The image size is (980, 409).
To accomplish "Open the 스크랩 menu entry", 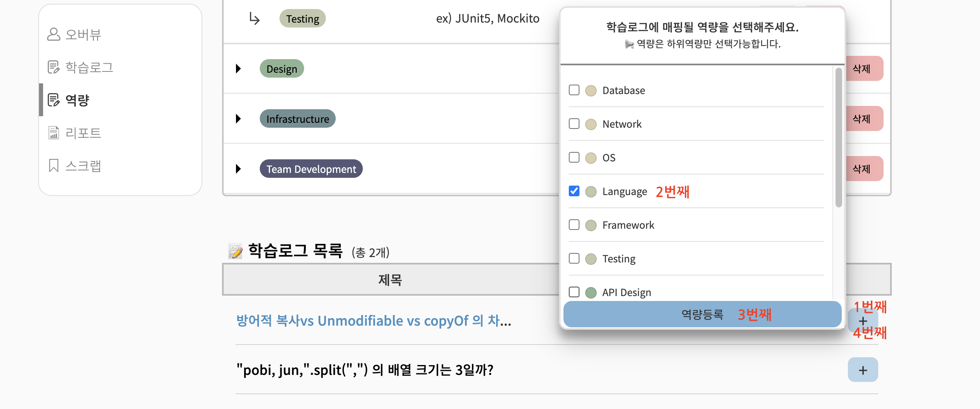I will click(x=83, y=165).
